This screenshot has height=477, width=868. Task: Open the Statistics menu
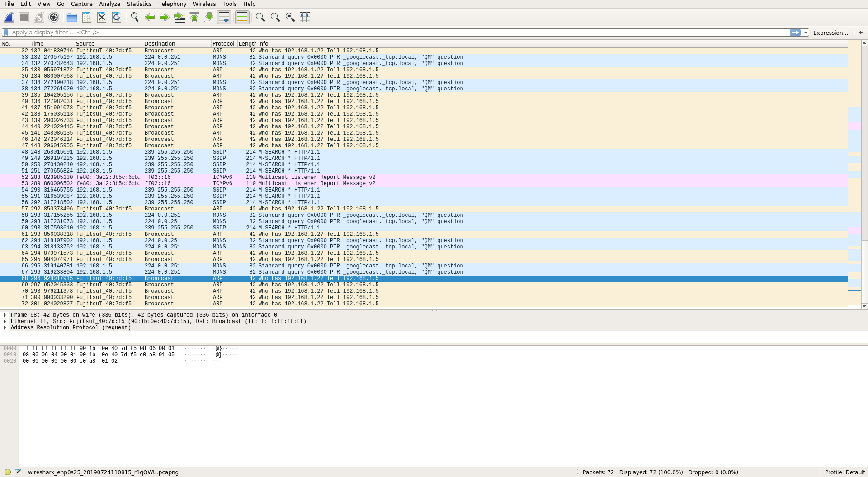pyautogui.click(x=139, y=4)
